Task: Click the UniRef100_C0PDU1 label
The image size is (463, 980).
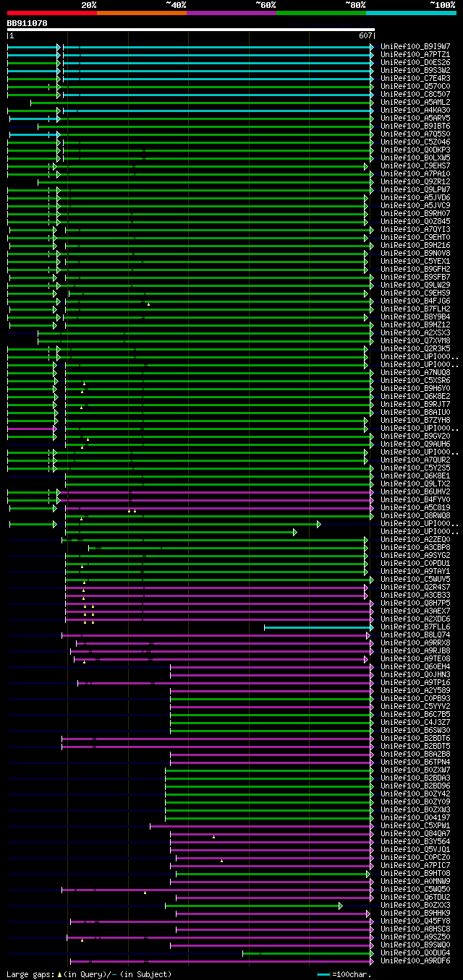Action: click(415, 563)
